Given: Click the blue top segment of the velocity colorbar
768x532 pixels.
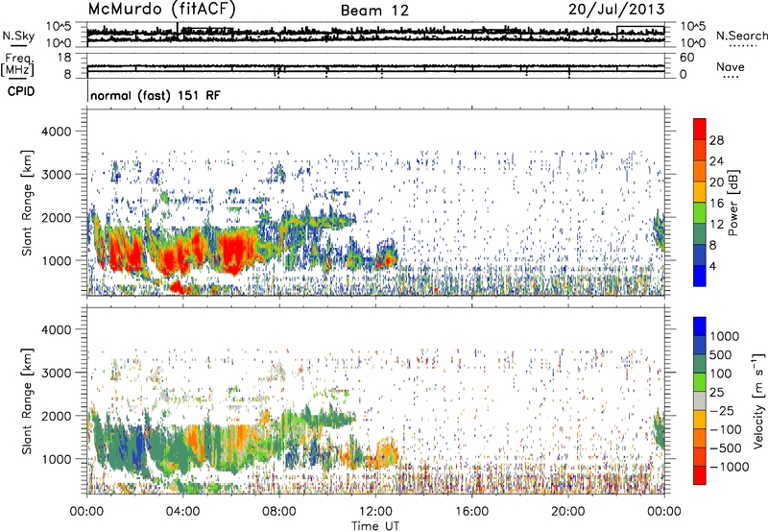Looking at the screenshot, I should [x=700, y=326].
